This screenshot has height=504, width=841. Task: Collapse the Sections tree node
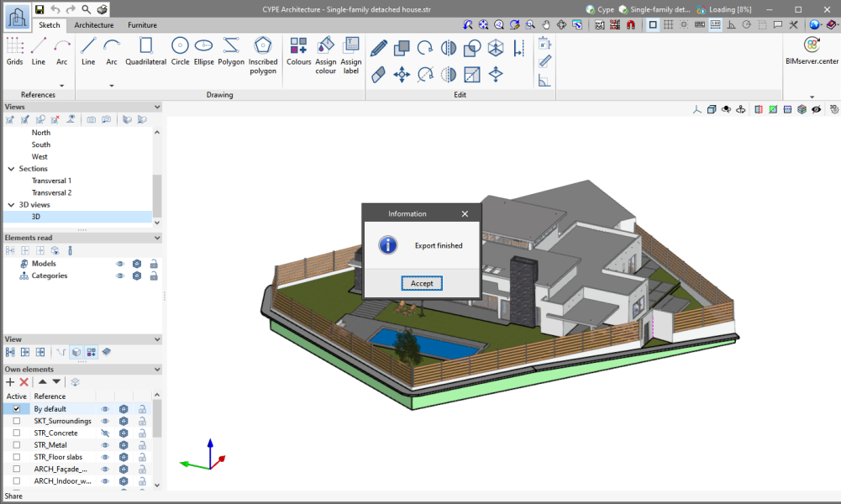pyautogui.click(x=11, y=169)
